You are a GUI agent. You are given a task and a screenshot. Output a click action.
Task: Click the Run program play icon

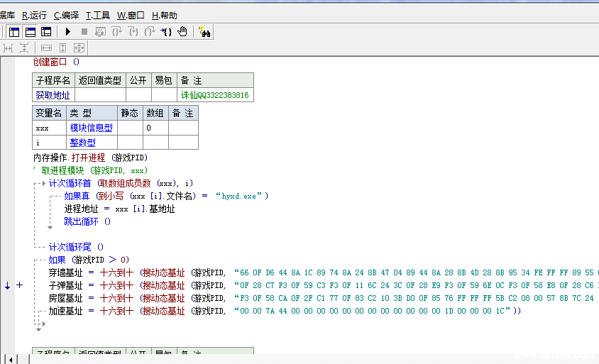click(x=68, y=32)
